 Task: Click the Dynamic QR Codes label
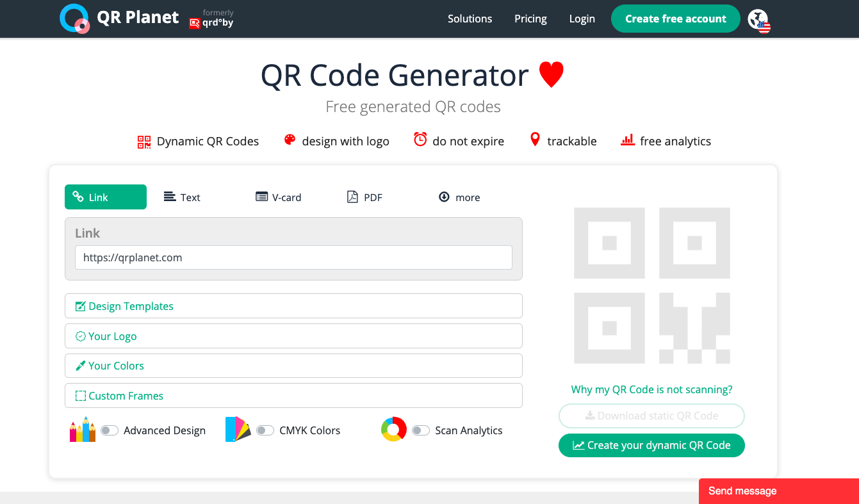[x=208, y=142]
